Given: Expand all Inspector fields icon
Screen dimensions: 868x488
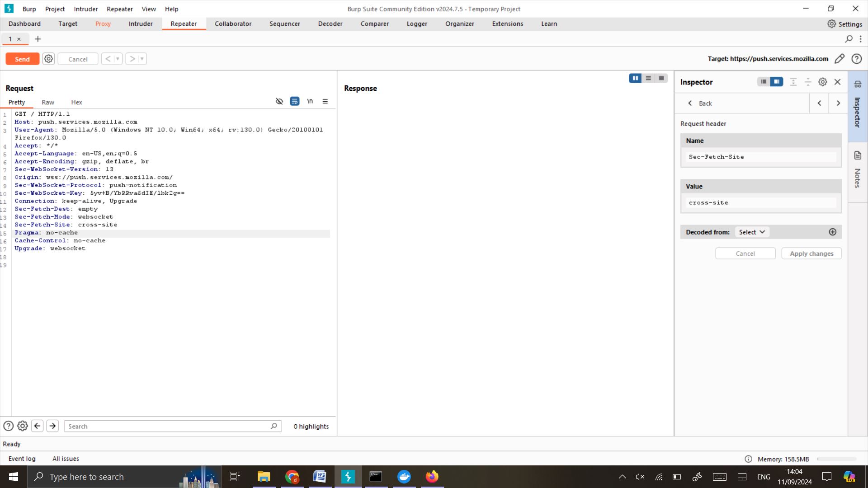Looking at the screenshot, I should (x=794, y=82).
